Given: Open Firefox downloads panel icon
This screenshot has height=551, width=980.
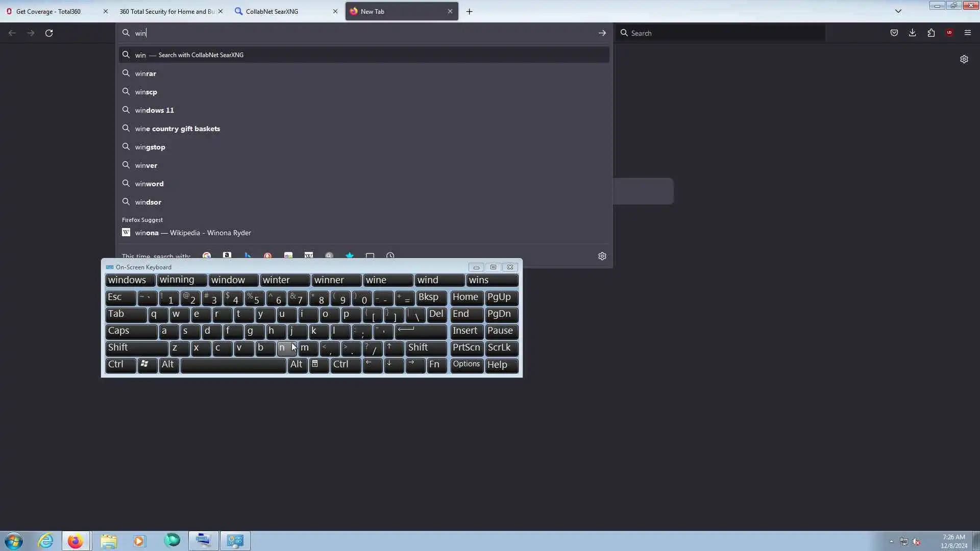Looking at the screenshot, I should click(x=913, y=33).
